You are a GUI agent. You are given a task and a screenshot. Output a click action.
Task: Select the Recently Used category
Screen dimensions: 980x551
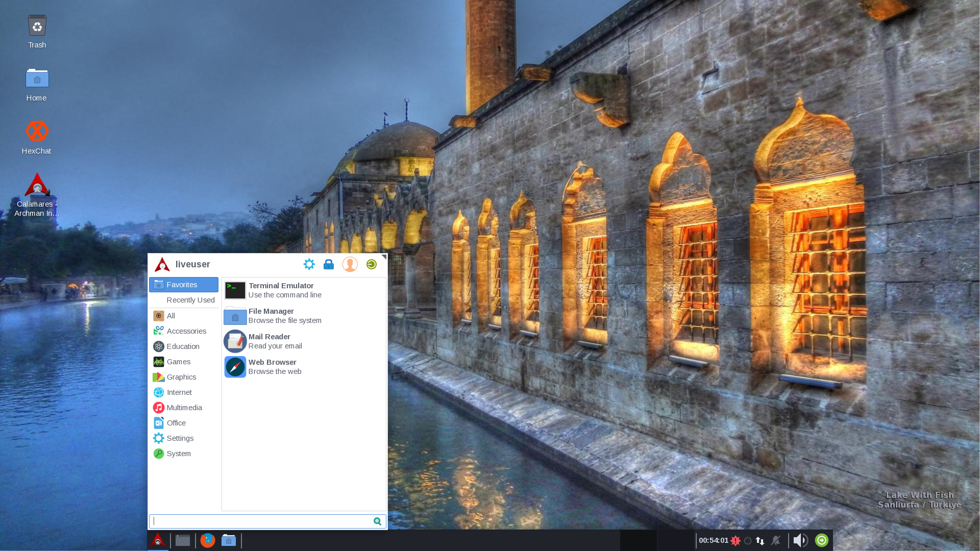(184, 300)
